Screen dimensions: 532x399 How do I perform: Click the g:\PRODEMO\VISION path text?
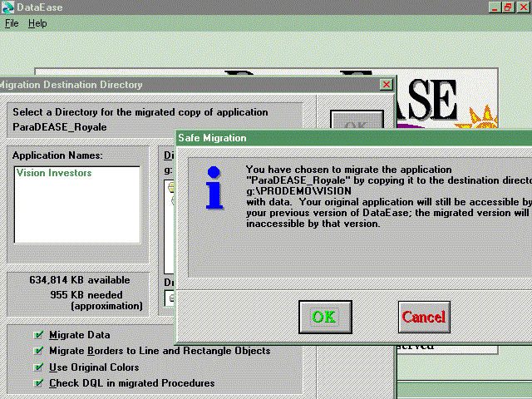point(298,191)
